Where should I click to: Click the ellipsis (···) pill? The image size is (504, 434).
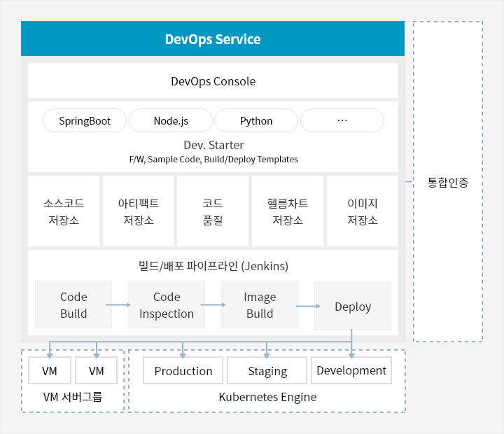point(342,120)
